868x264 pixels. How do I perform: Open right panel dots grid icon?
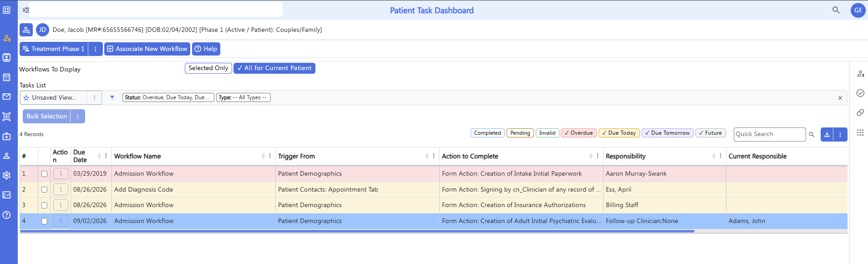[860, 132]
